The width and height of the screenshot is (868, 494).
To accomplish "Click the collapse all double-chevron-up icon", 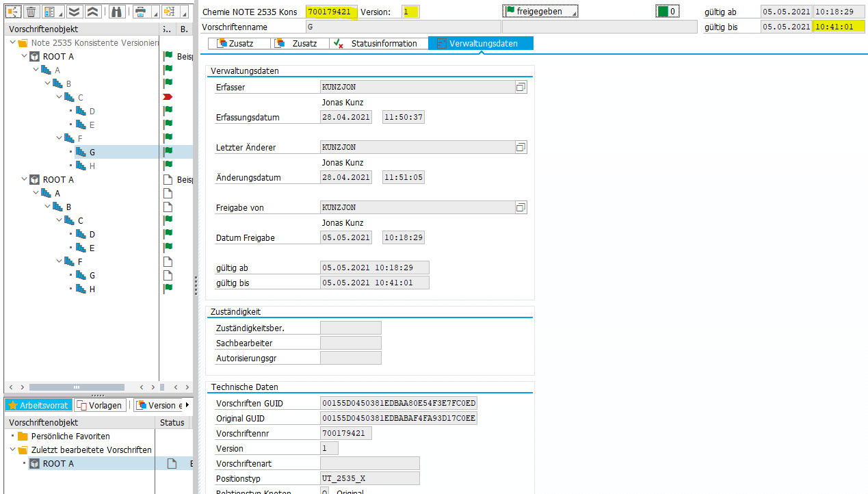I will [x=93, y=12].
